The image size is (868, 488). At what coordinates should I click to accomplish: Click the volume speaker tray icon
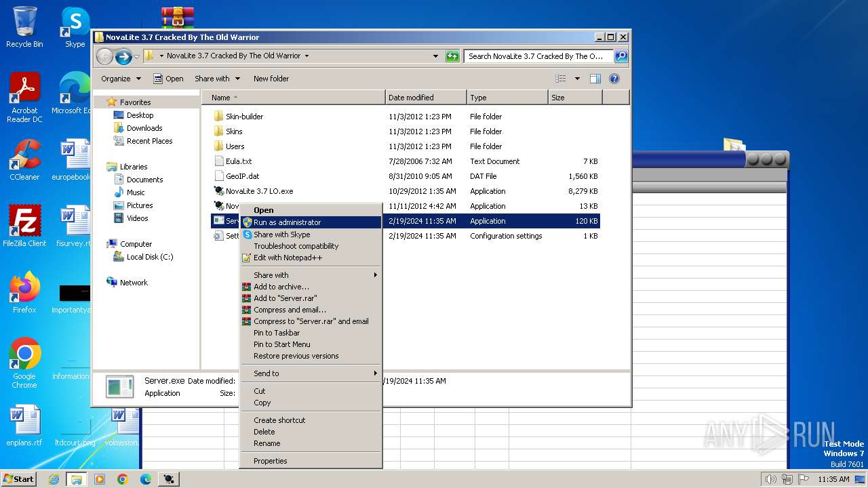[770, 479]
